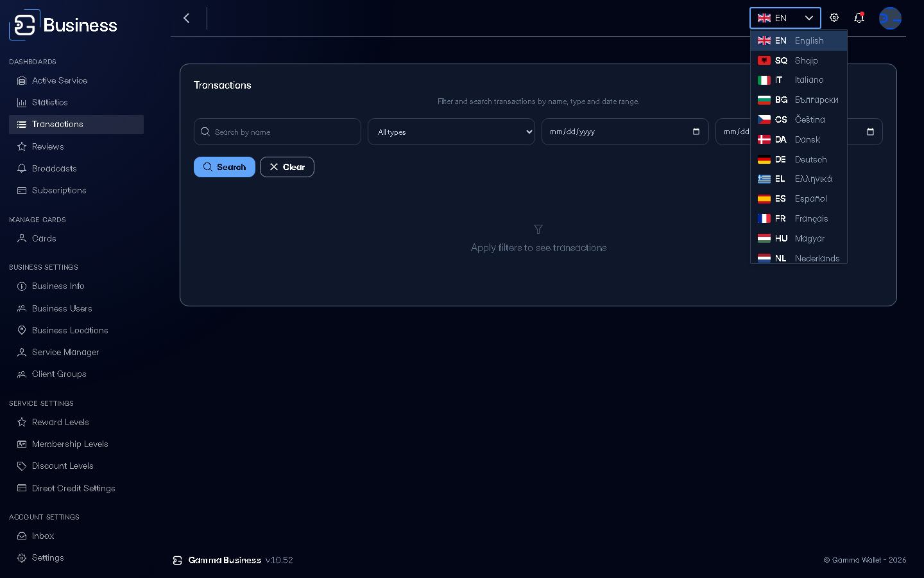Image resolution: width=924 pixels, height=578 pixels.
Task: Open Client Groups in sidebar
Action: tap(76, 374)
